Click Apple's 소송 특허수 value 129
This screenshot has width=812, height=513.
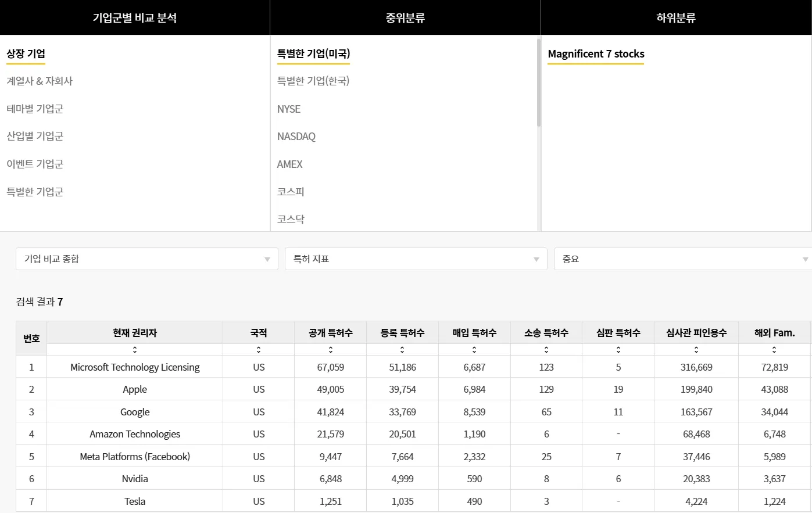click(546, 389)
